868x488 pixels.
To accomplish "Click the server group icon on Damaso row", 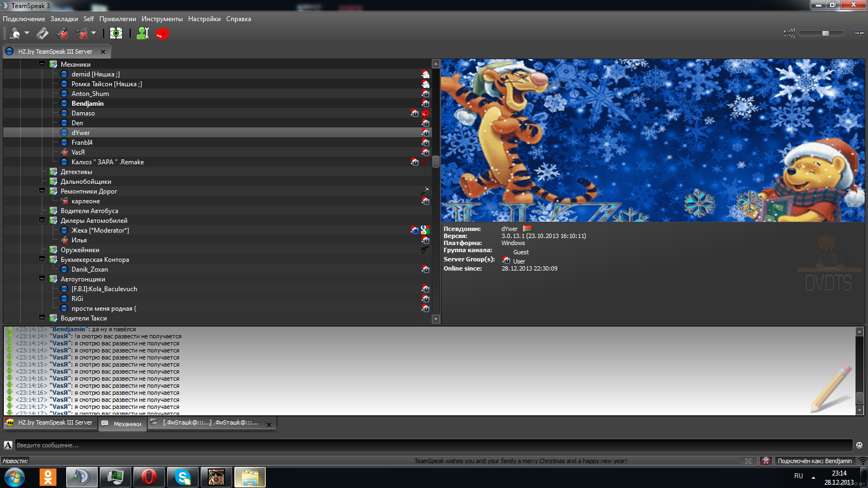I will [415, 113].
